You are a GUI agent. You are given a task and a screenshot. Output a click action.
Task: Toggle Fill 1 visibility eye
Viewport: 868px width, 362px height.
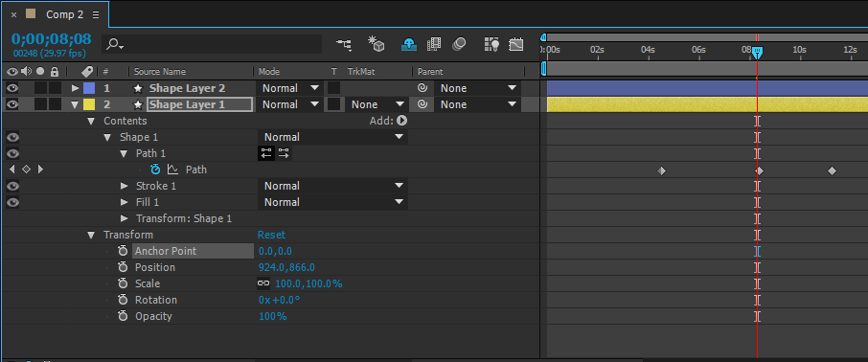[12, 202]
